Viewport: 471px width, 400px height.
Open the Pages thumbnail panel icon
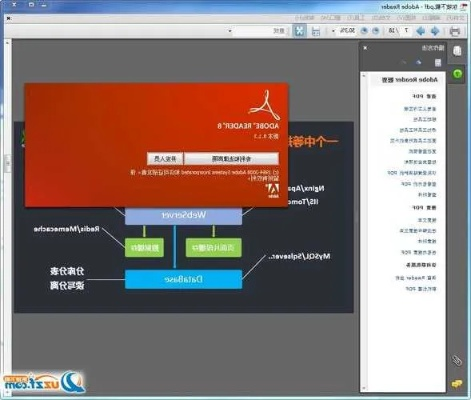click(457, 51)
